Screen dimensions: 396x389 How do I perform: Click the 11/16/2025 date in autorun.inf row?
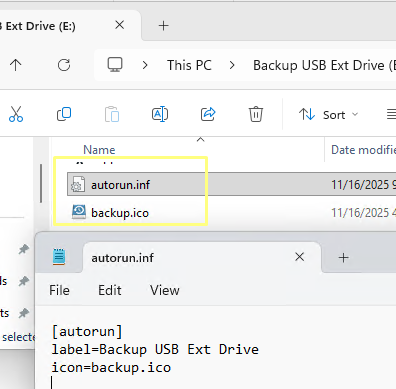(360, 185)
